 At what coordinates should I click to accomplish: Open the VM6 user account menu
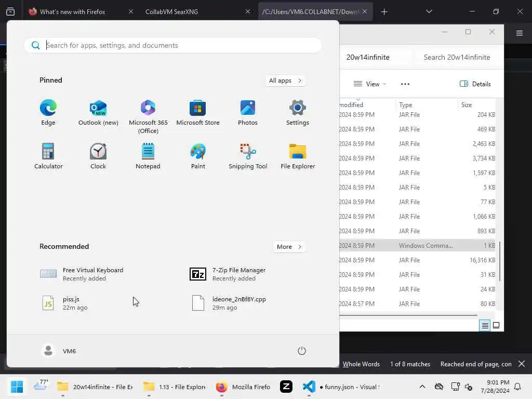[x=58, y=351]
